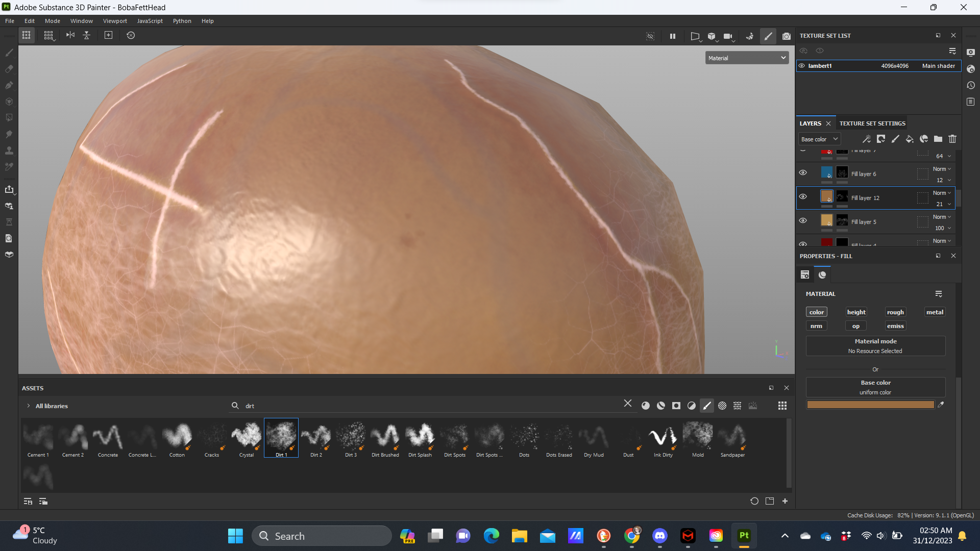Image resolution: width=980 pixels, height=551 pixels.
Task: Add a mask to the layer
Action: (881, 139)
